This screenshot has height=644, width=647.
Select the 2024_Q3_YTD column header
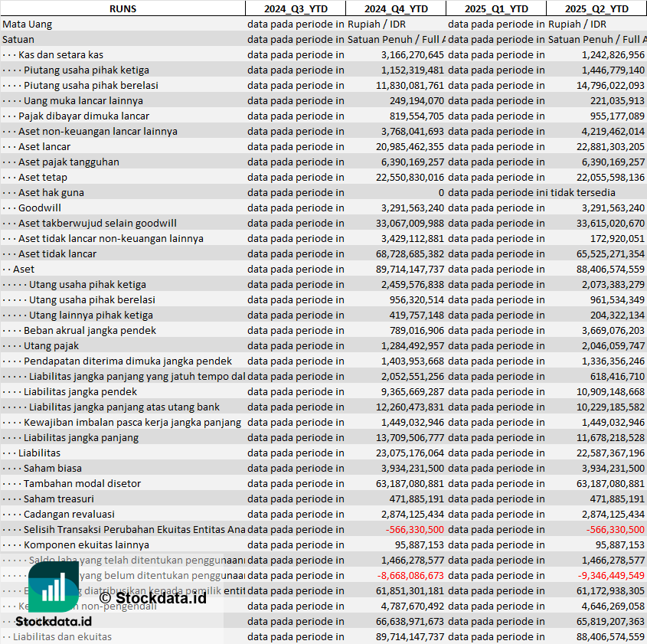295,8
